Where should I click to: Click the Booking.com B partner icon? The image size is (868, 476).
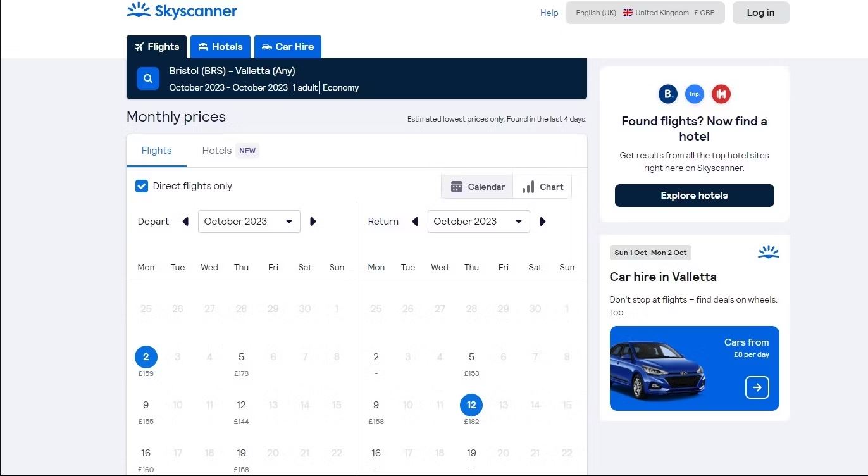[667, 94]
